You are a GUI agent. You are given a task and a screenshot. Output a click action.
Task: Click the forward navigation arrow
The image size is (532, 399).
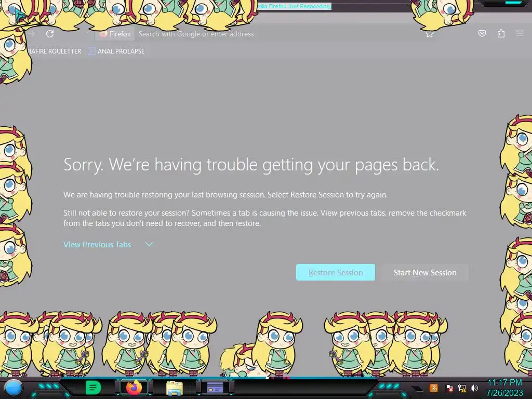tap(32, 34)
